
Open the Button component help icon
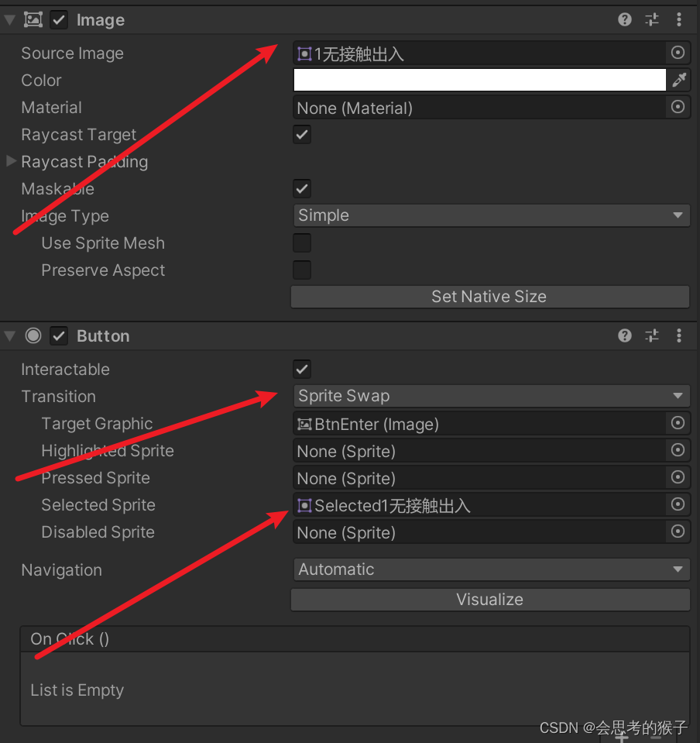click(x=624, y=335)
